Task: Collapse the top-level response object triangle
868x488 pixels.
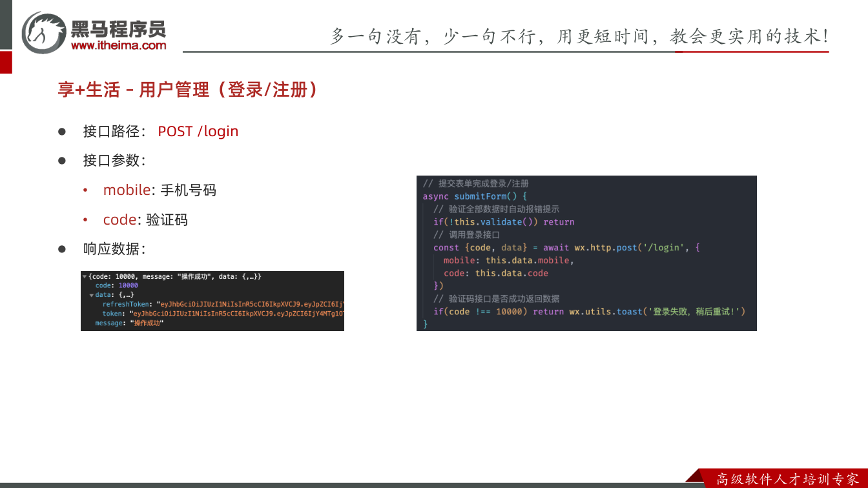Action: coord(85,276)
